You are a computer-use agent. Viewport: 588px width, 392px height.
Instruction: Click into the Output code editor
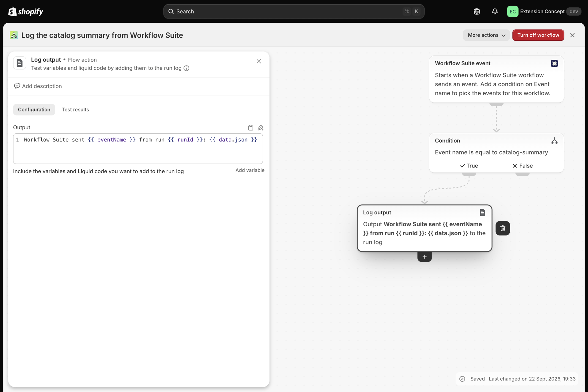click(138, 149)
